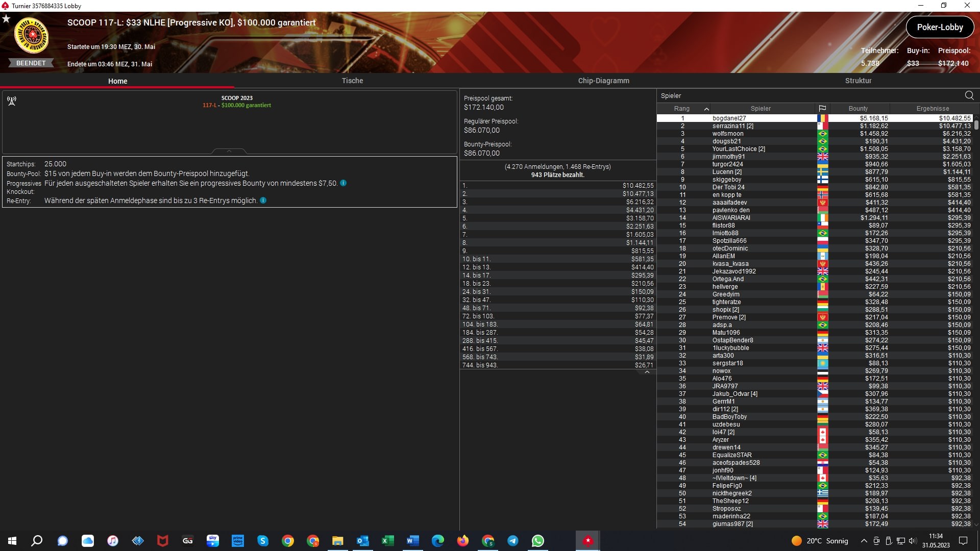
Task: Open Prime Video in taskbar
Action: pos(238,541)
